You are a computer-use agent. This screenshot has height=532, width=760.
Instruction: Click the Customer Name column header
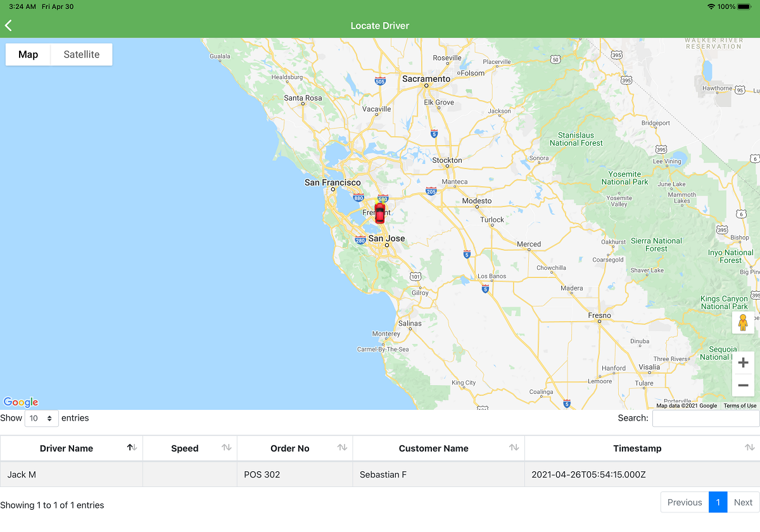439,448
